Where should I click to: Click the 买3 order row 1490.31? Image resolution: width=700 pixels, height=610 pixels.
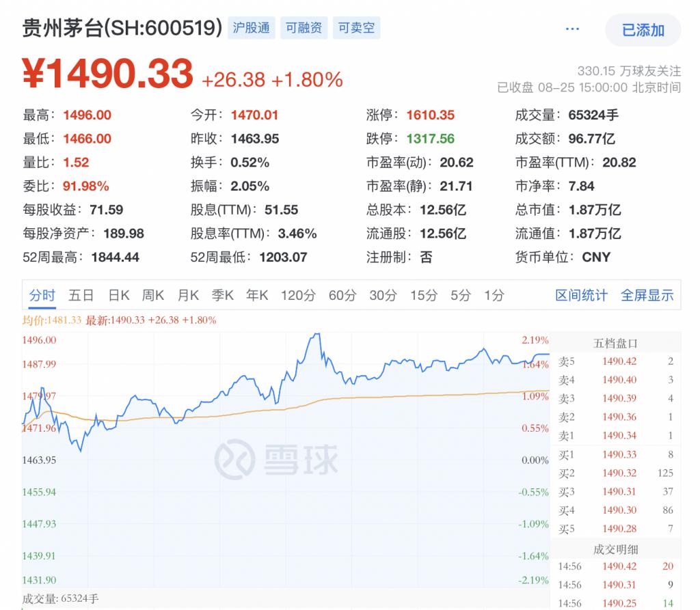[x=616, y=492]
